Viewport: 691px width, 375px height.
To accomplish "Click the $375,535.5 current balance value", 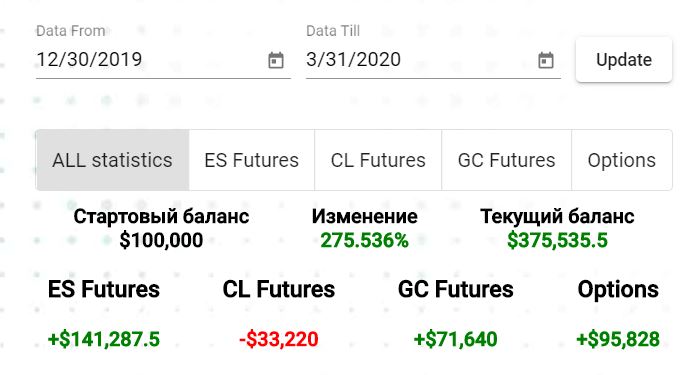I will (557, 240).
